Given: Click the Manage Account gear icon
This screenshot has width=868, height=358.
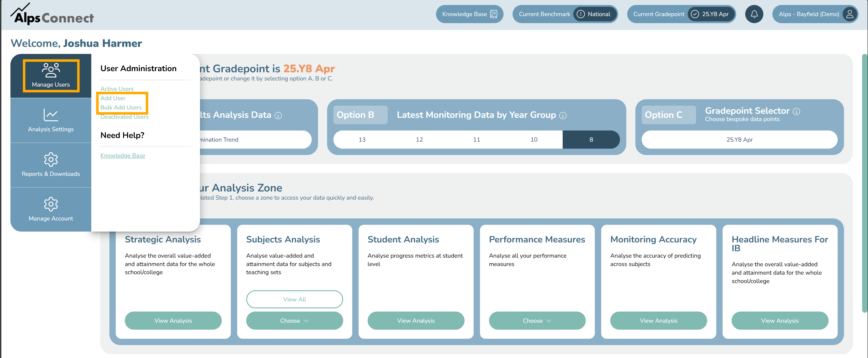Looking at the screenshot, I should (51, 204).
